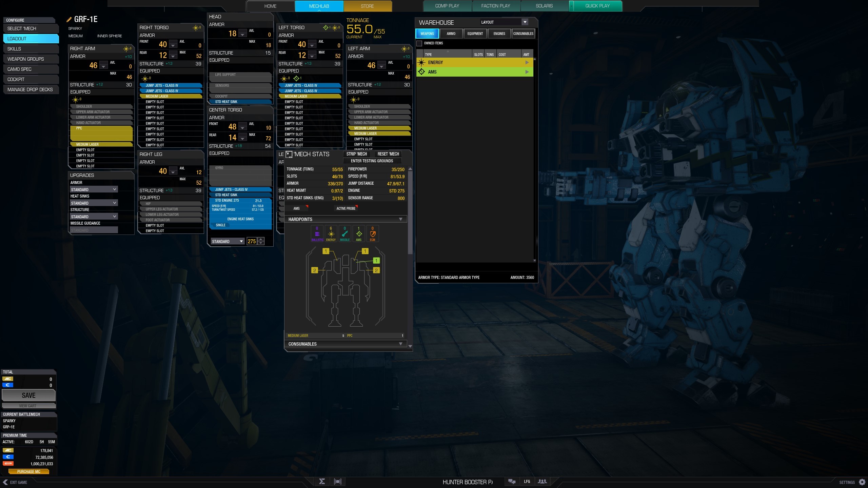Increase engine rating with the 275 stepper arrow
This screenshot has width=868, height=488.
[x=261, y=239]
